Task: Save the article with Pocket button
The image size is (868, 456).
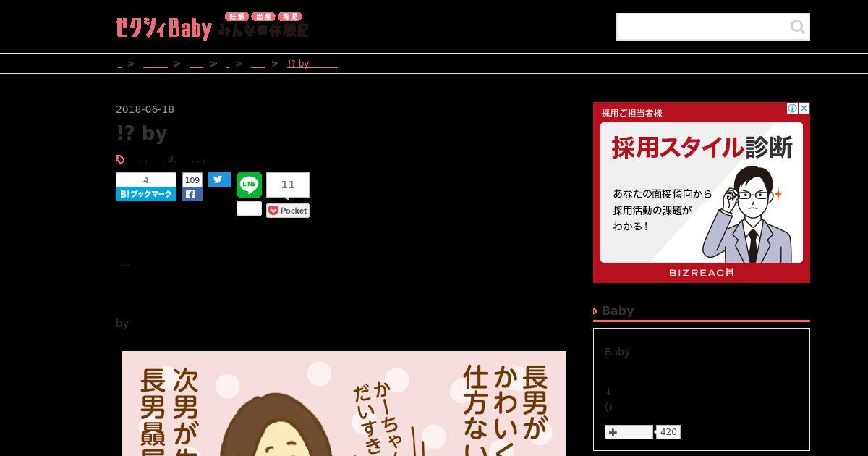Action: tap(288, 211)
